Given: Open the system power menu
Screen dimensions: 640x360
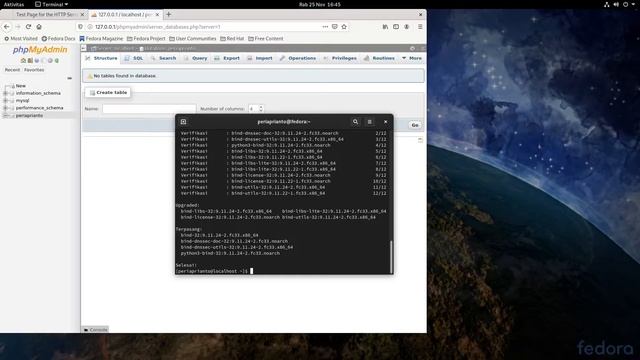Looking at the screenshot, I should coord(625,4).
